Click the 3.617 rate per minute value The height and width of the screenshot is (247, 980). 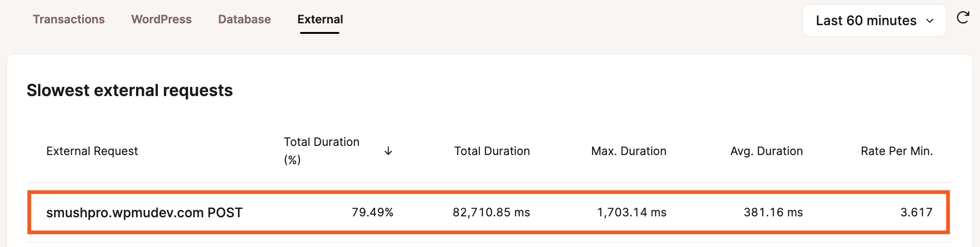tap(916, 212)
